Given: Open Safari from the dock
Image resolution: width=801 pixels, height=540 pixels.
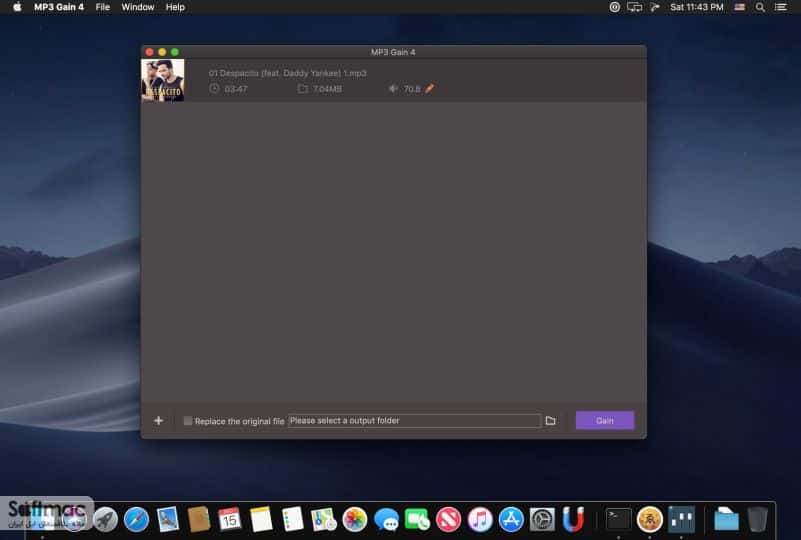Looking at the screenshot, I should click(x=136, y=520).
